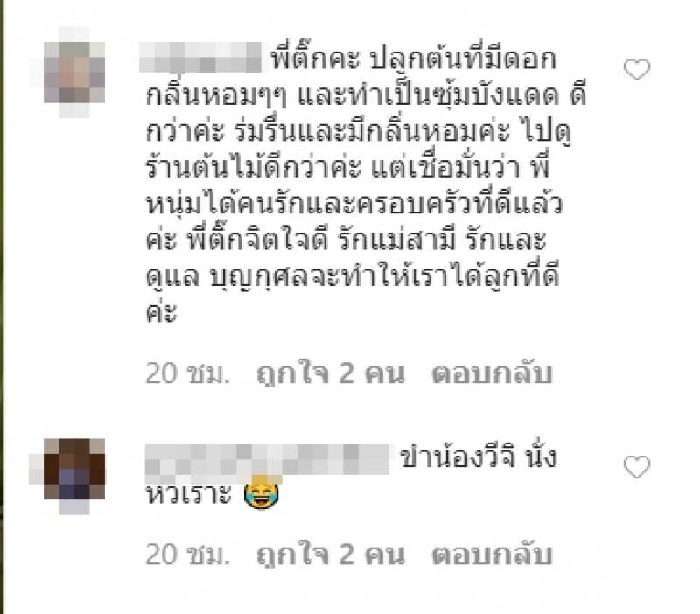Open the second commenter's brown avatar

[x=74, y=476]
